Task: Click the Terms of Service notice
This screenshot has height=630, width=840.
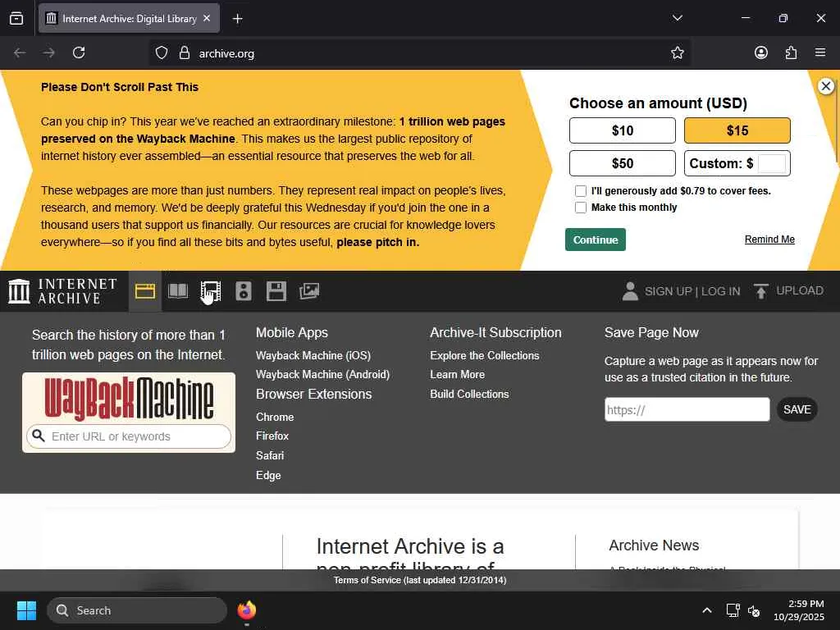Action: (419, 580)
